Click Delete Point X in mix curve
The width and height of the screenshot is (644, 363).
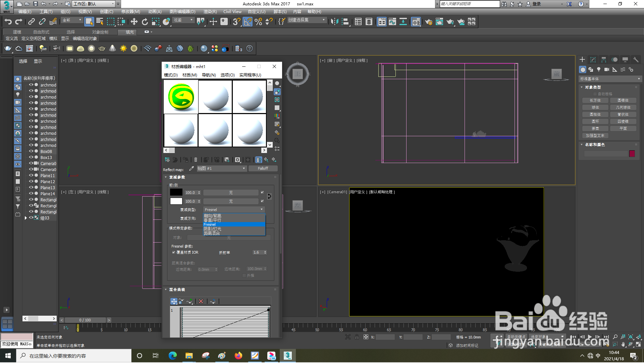point(201,302)
